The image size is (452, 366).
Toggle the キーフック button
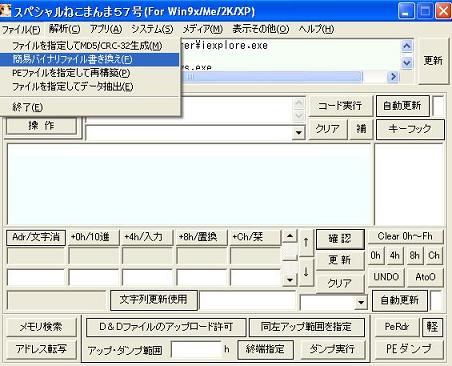(410, 129)
